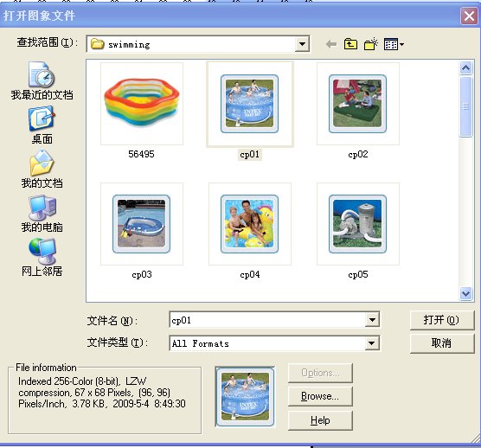The image size is (481, 448).
Task: Select the 56495 pool thumbnail
Action: tap(142, 104)
